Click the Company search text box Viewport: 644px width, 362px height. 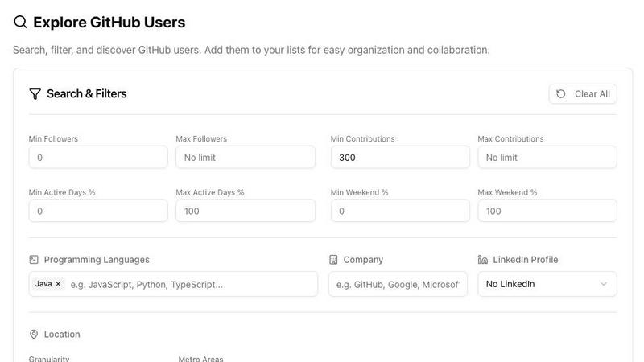[398, 284]
